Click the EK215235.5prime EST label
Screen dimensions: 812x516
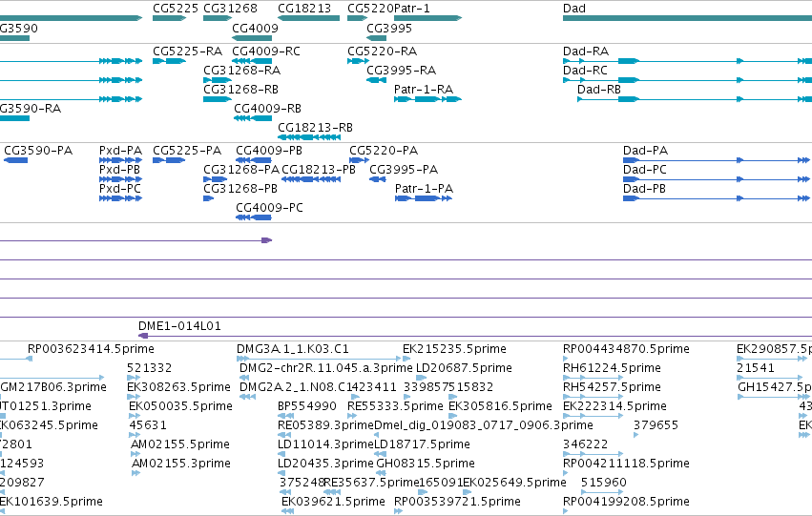pos(455,349)
